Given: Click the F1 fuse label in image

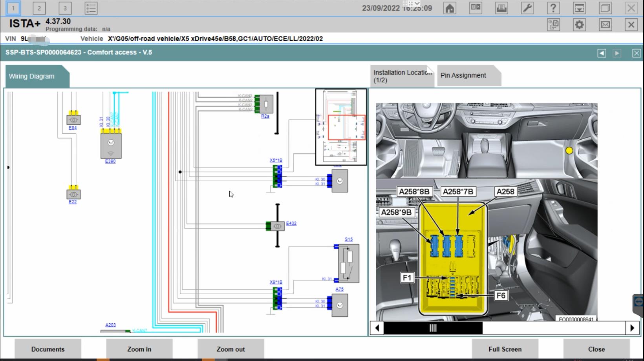Looking at the screenshot, I should tap(407, 278).
